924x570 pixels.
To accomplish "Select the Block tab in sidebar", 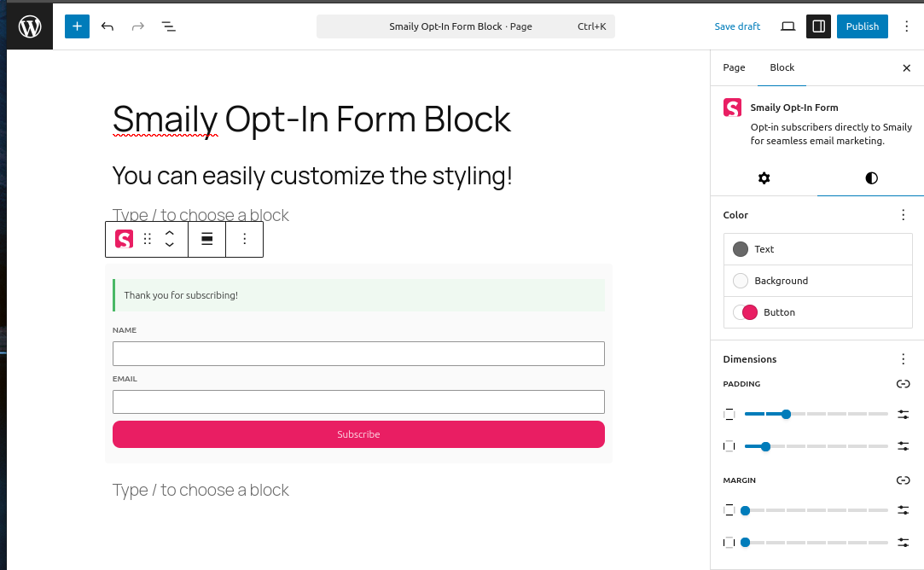I will (782, 67).
